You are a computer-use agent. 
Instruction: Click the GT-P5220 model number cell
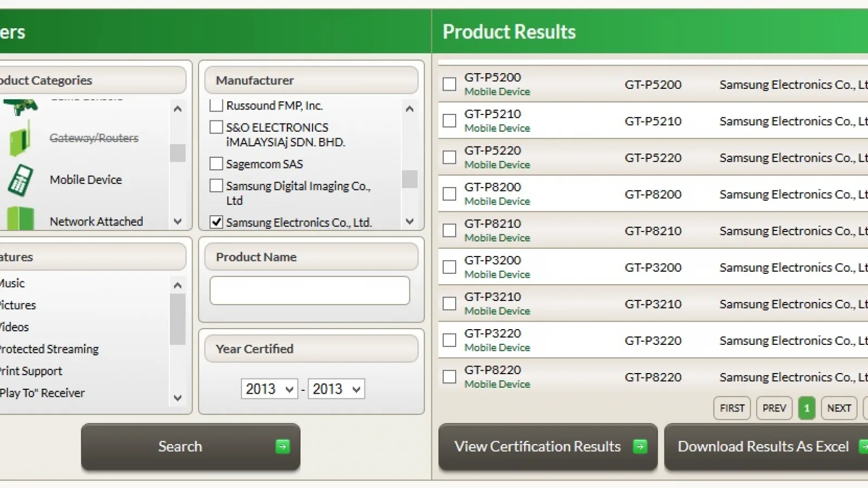coord(653,157)
